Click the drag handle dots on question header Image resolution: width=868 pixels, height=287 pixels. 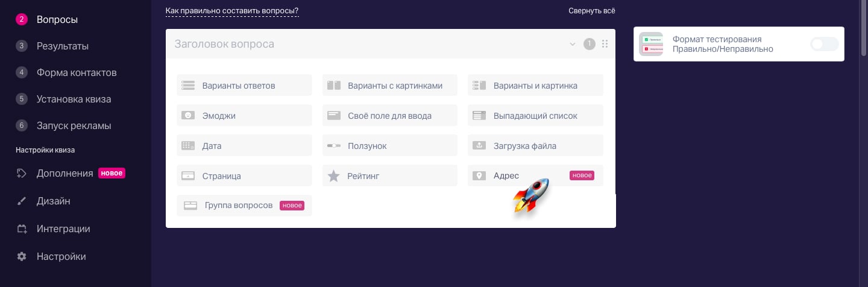605,44
